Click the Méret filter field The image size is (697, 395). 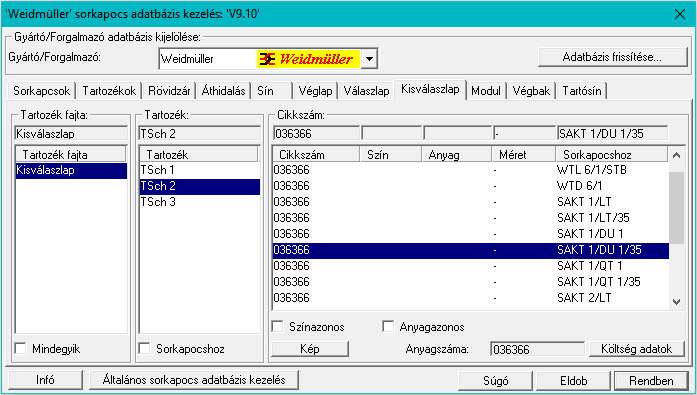(525, 133)
